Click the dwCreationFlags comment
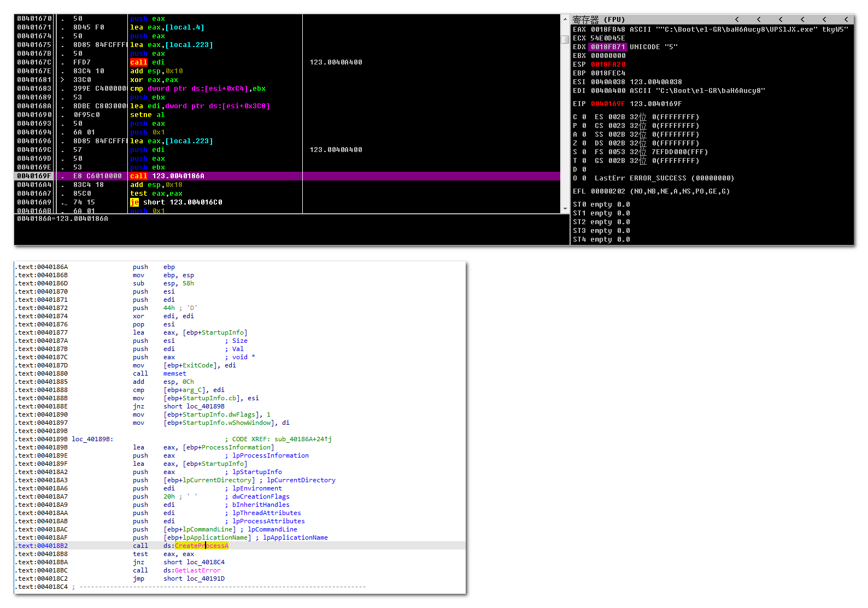The width and height of the screenshot is (868, 608). [x=257, y=496]
